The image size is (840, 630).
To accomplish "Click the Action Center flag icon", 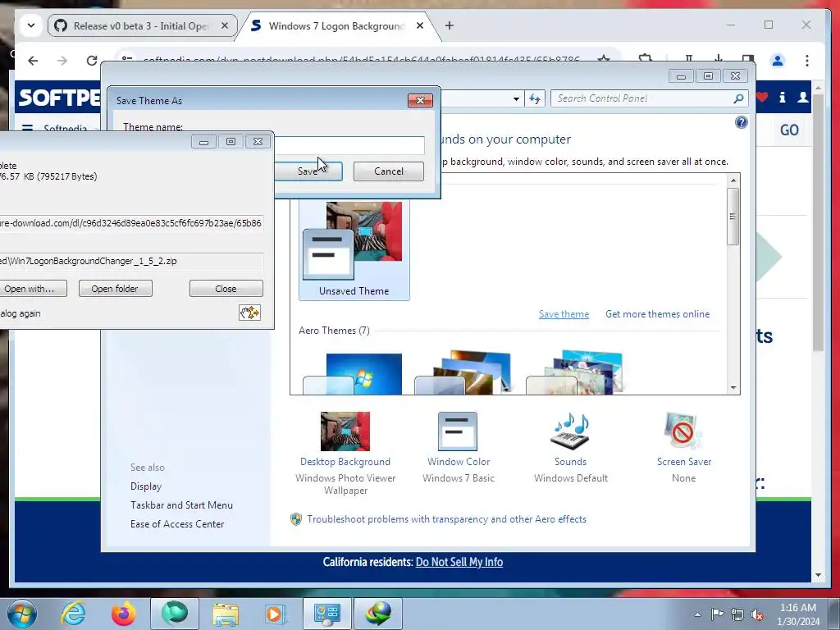I will click(x=717, y=614).
